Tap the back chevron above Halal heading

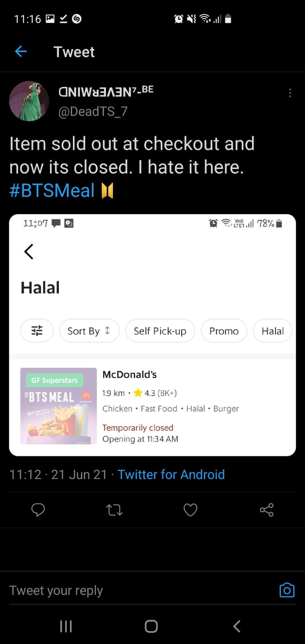pyautogui.click(x=29, y=252)
